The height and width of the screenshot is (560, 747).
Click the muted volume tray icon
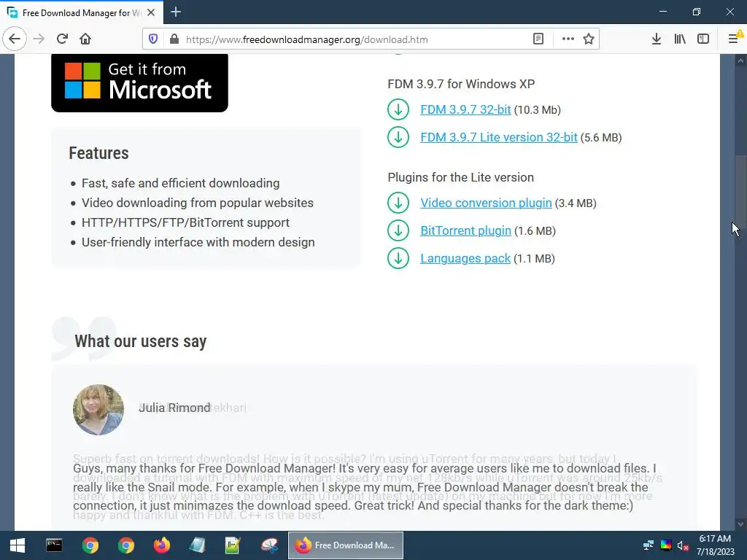683,545
